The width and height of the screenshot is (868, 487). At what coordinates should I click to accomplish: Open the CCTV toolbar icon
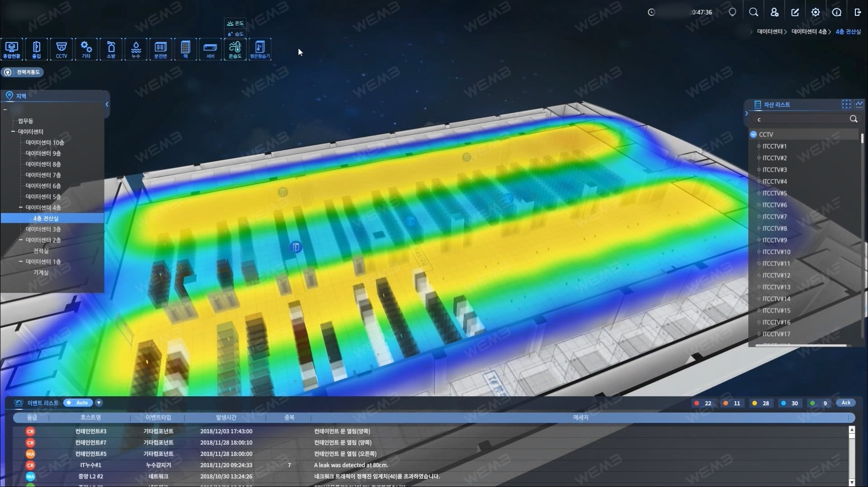click(x=61, y=49)
